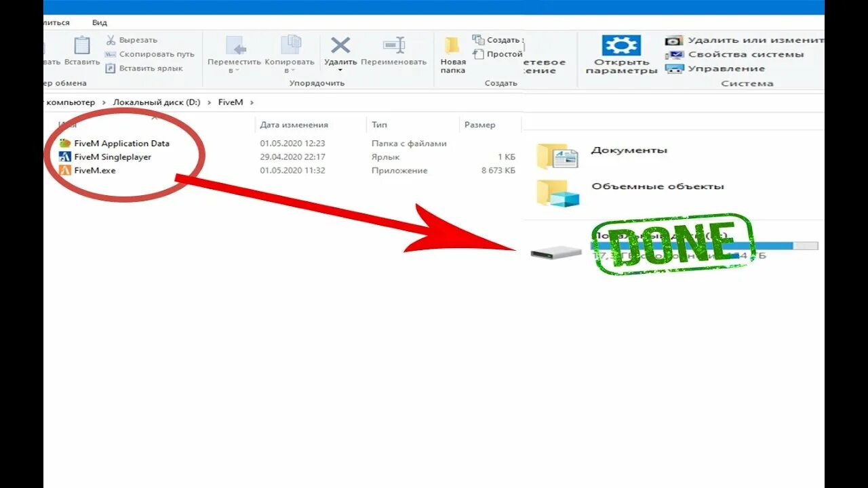This screenshot has height=488, width=868.
Task: Switch to the Вид ribbon tab
Action: pyautogui.click(x=100, y=22)
